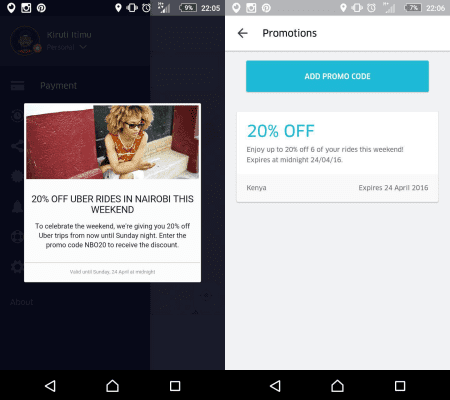
Task: Tap the ADD PROMO CODE button
Action: (x=337, y=76)
